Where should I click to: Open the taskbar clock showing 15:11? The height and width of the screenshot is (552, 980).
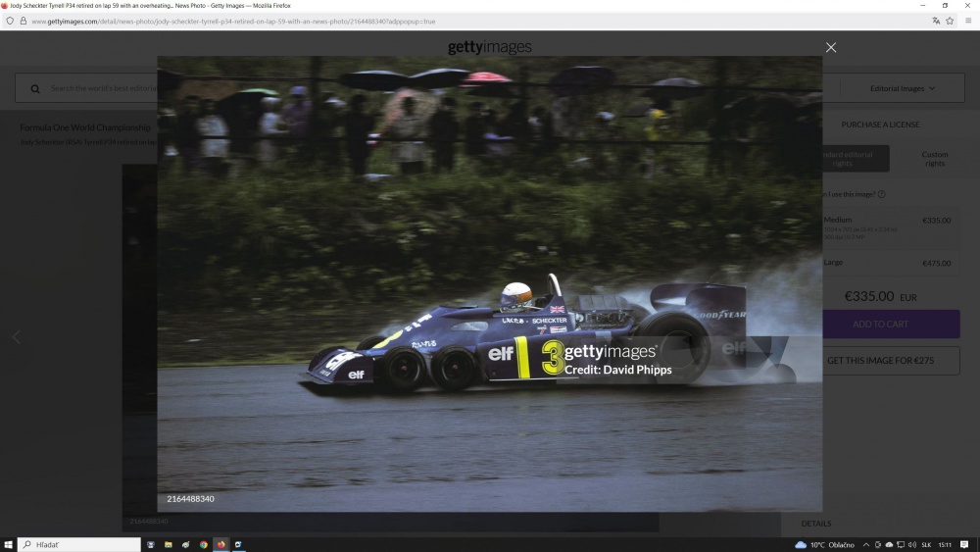coord(945,545)
